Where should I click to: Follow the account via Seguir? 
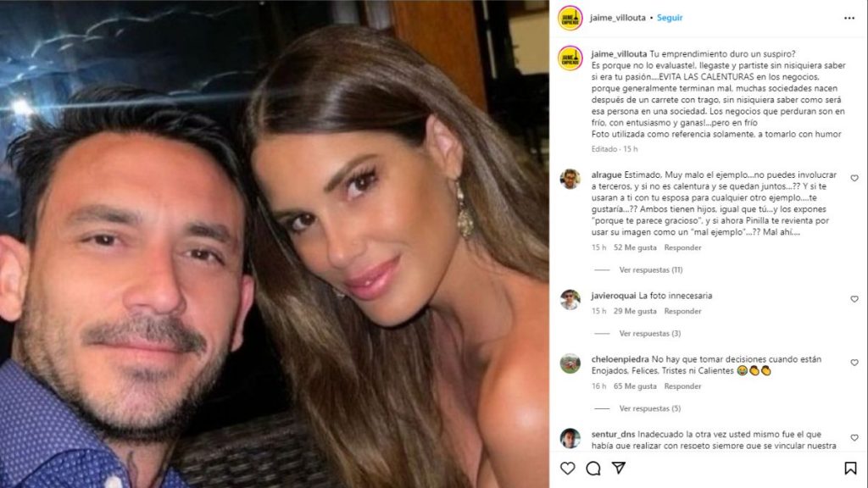(x=670, y=18)
